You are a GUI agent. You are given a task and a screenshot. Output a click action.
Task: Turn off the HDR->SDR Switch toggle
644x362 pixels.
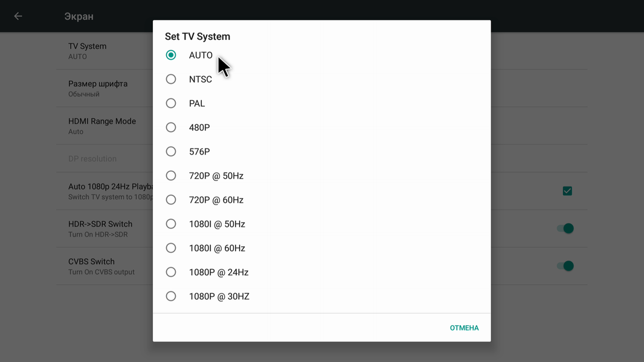(565, 228)
